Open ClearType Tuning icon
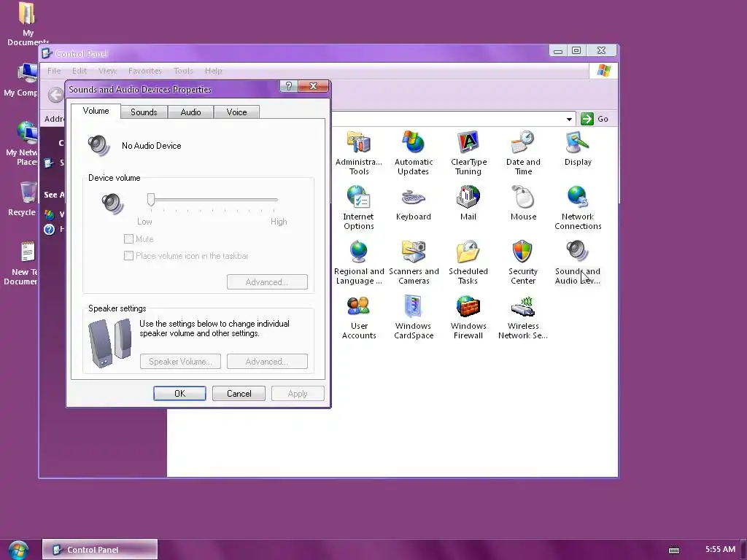The width and height of the screenshot is (747, 560). tap(468, 153)
